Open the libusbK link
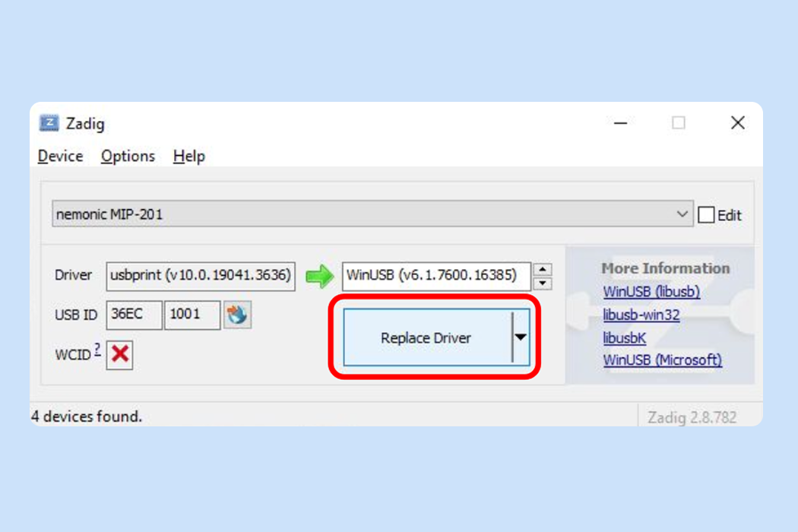 point(625,338)
